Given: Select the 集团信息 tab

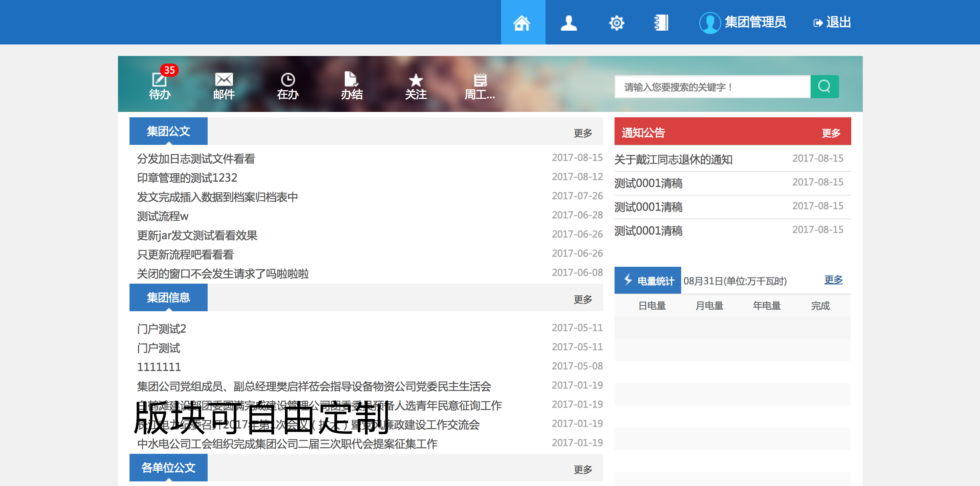Looking at the screenshot, I should 169,297.
